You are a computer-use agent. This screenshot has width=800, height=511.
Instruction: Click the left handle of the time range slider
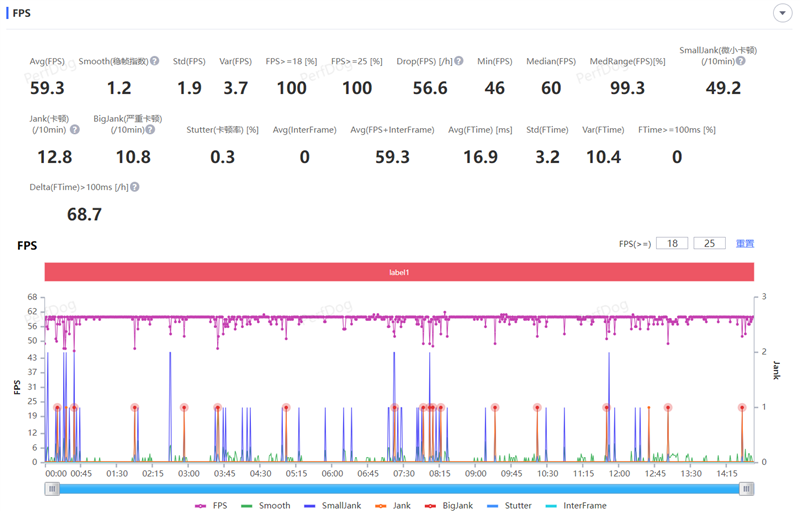pyautogui.click(x=52, y=488)
